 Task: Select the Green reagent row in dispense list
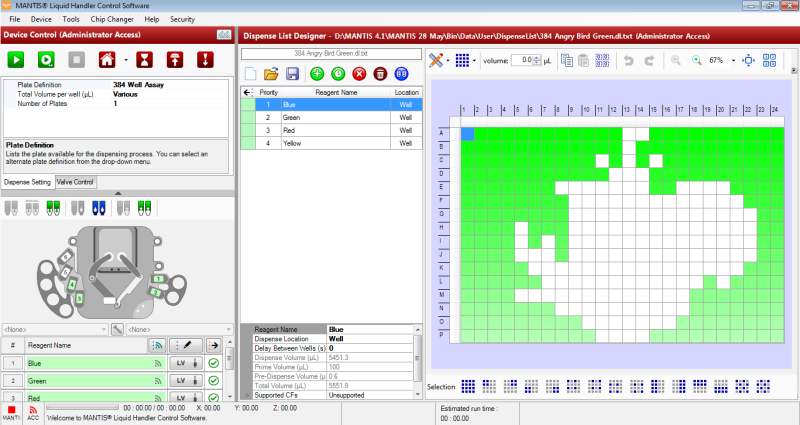332,117
